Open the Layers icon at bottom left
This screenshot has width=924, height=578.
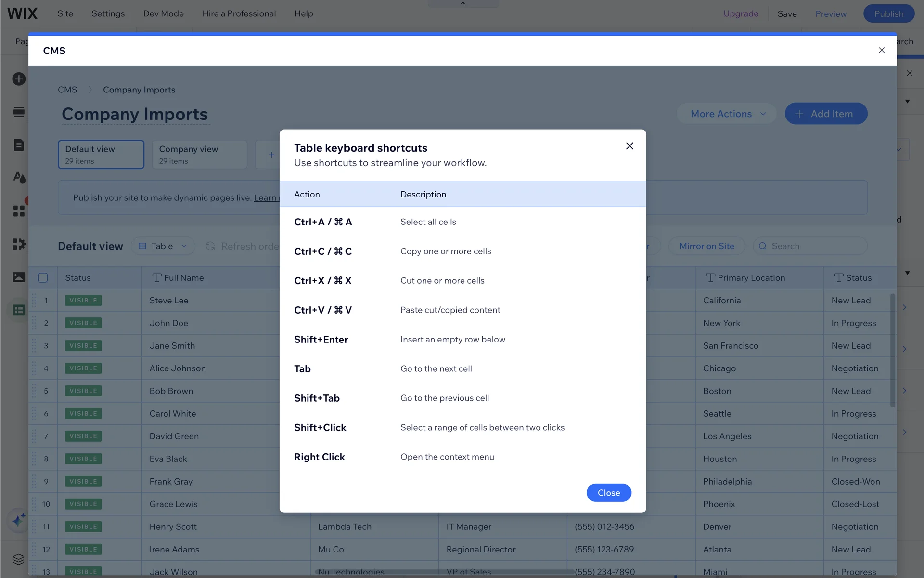click(x=19, y=559)
